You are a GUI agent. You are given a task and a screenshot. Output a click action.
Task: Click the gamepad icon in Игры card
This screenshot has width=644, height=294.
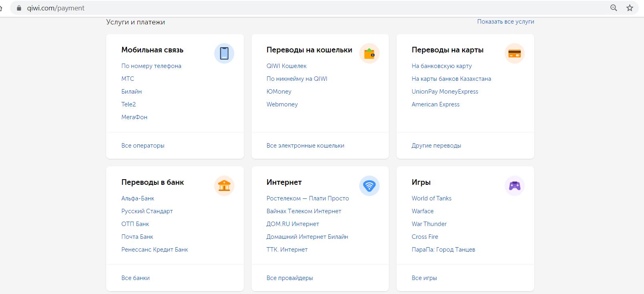pos(515,186)
